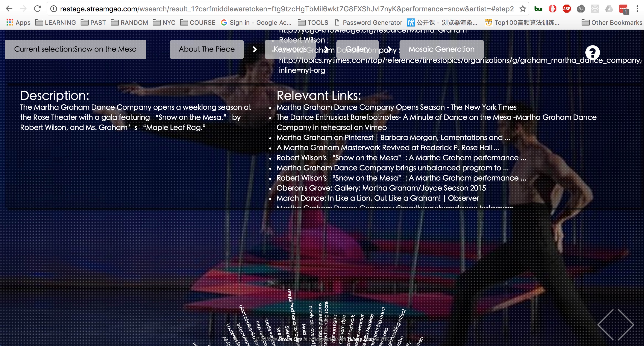Click 'successful dragon' keyword in word wheel
This screenshot has width=644, height=346.
pyautogui.click(x=320, y=325)
